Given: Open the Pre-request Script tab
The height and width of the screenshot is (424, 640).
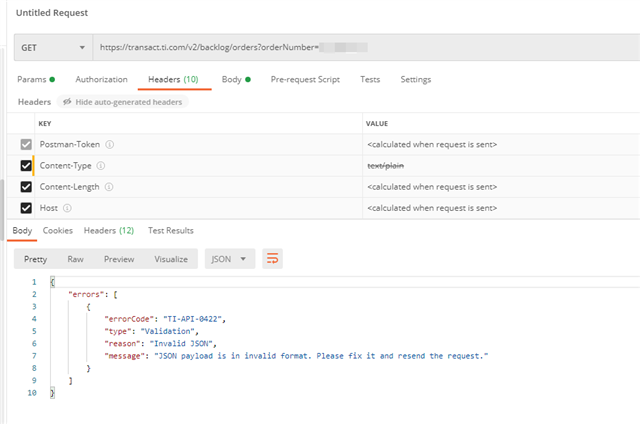Looking at the screenshot, I should click(x=306, y=79).
